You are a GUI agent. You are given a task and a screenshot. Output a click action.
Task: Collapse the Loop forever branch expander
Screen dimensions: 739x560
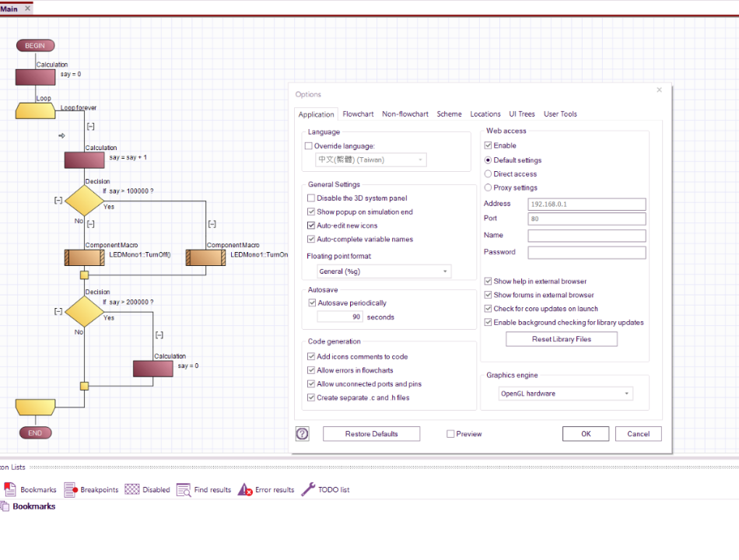(90, 126)
